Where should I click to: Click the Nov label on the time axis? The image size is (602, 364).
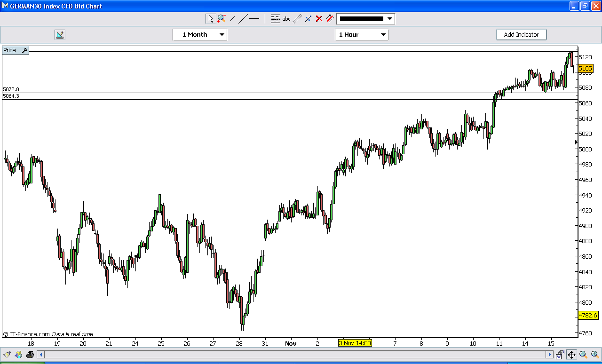click(x=291, y=343)
